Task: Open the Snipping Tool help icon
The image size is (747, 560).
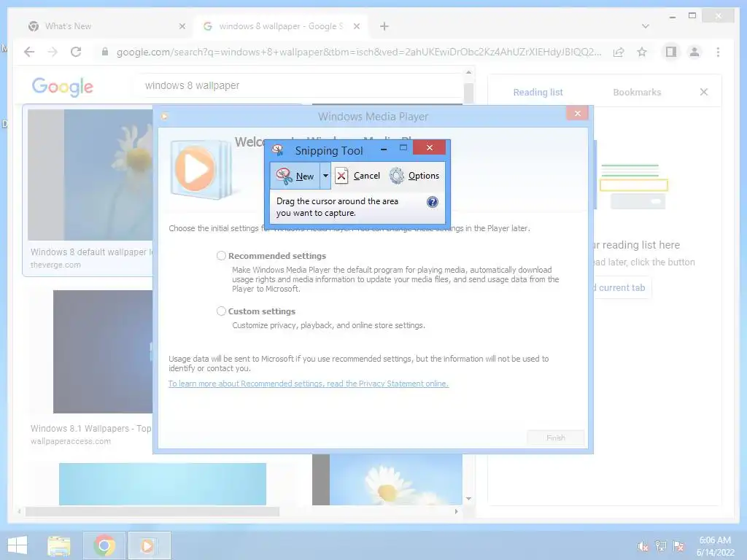Action: pyautogui.click(x=432, y=202)
